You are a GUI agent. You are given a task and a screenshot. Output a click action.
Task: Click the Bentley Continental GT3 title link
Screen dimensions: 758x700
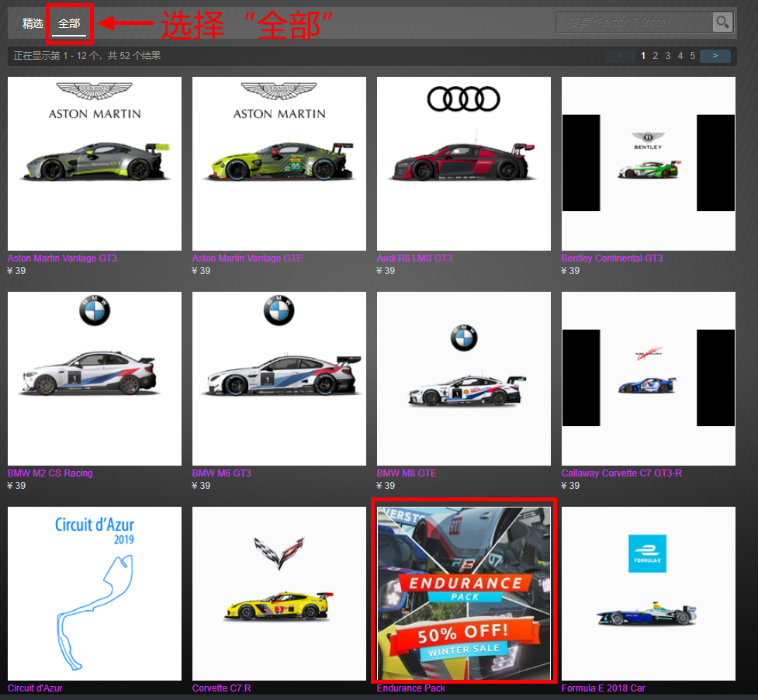click(612, 258)
